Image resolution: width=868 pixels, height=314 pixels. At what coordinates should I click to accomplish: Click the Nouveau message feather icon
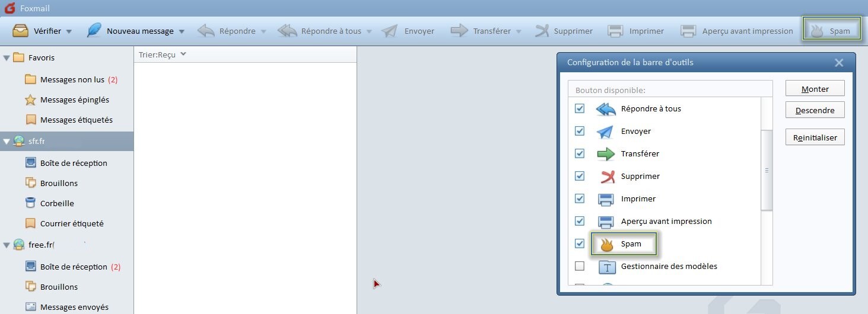pos(94,31)
